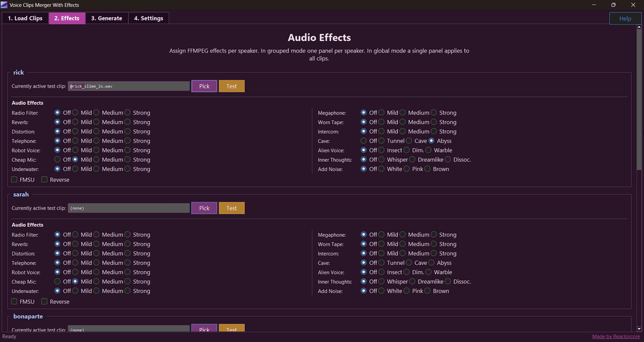Set rick's Megaphone to Strong
644x342 pixels.
point(434,113)
